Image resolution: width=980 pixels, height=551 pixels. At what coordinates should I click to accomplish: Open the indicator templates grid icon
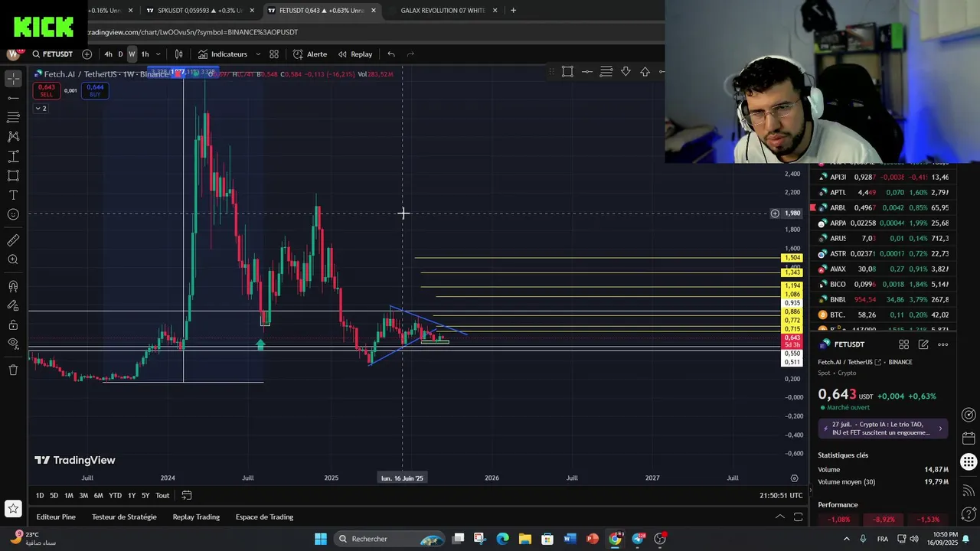point(274,54)
